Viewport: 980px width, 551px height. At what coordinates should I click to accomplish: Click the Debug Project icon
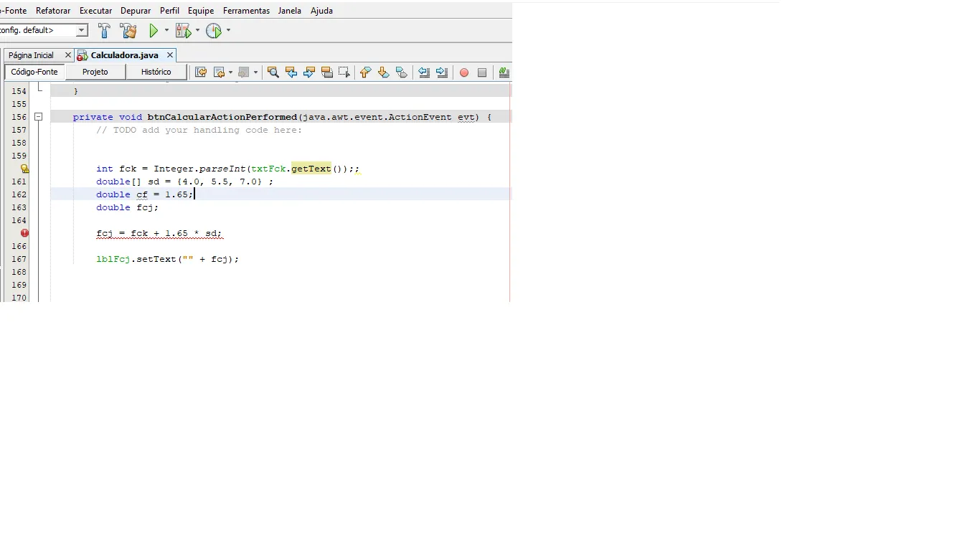[x=183, y=31]
